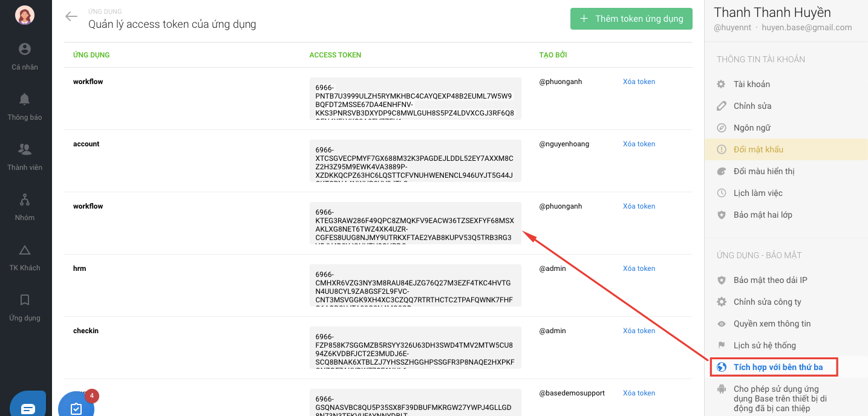Click the token box starting 6966-GSQNASVBC8
The width and height of the screenshot is (868, 416).
415,402
